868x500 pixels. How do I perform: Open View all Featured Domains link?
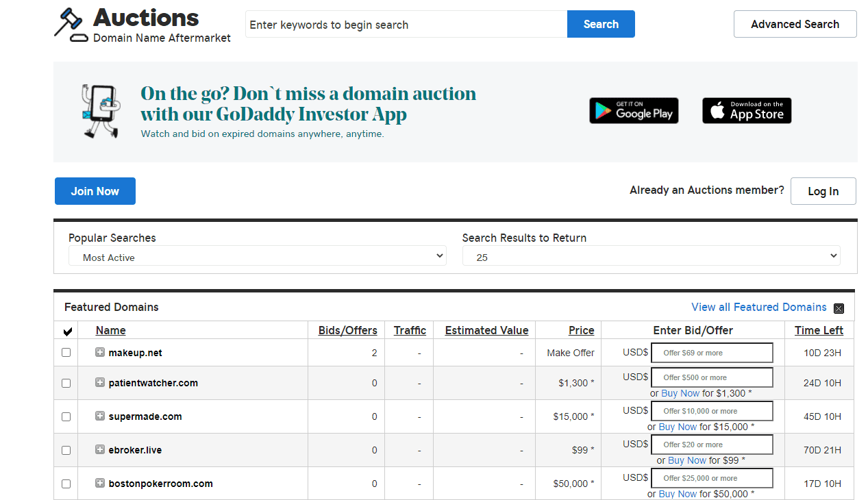point(759,307)
